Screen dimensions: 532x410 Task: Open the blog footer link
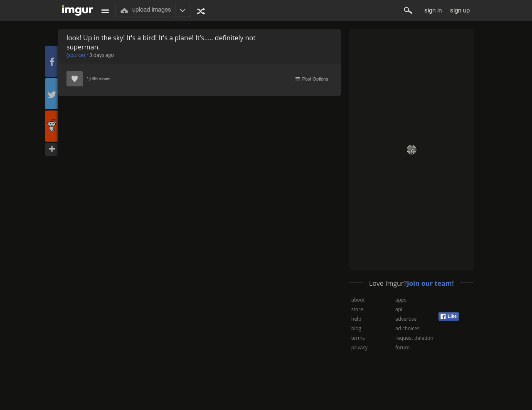[x=356, y=328]
